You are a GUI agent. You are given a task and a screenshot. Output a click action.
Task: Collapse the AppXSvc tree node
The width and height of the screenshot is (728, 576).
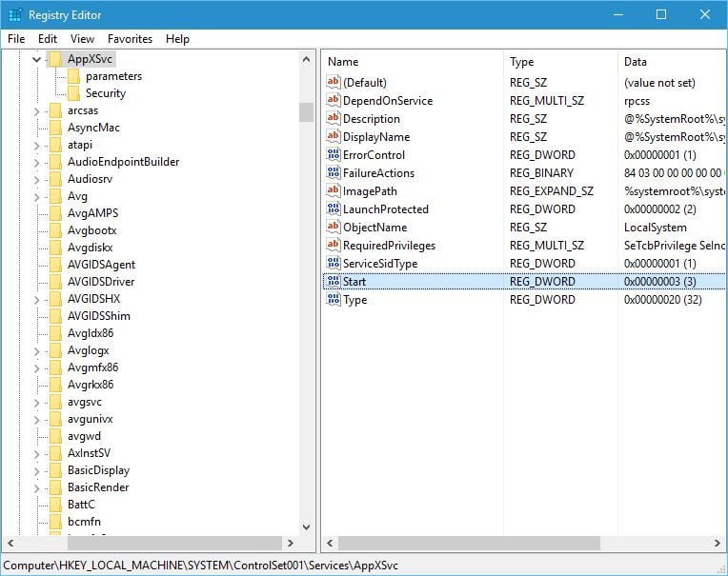36,59
